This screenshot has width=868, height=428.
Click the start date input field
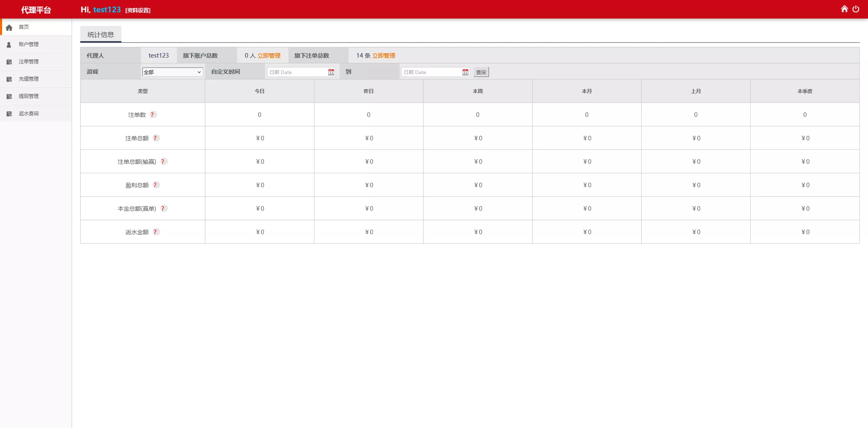297,72
